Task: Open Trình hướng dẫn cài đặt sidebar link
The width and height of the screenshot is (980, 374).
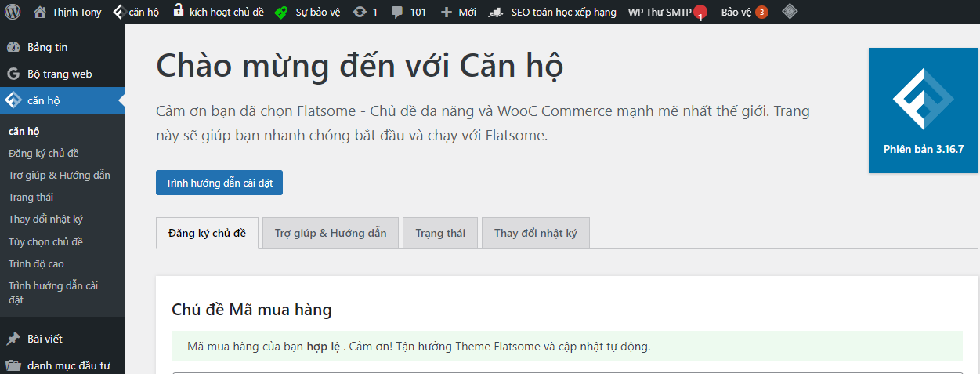Action: coord(53,292)
